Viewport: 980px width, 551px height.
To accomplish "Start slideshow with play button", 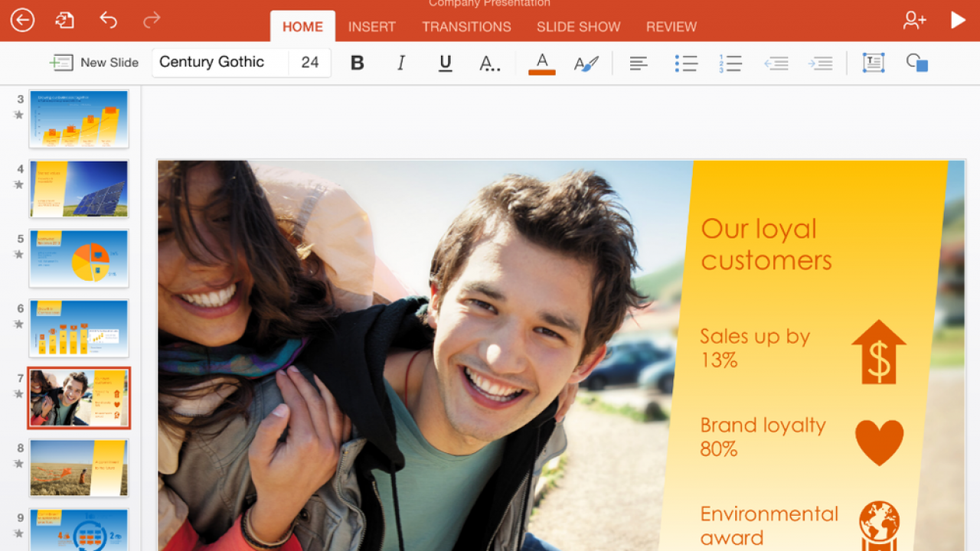I will pyautogui.click(x=958, y=21).
